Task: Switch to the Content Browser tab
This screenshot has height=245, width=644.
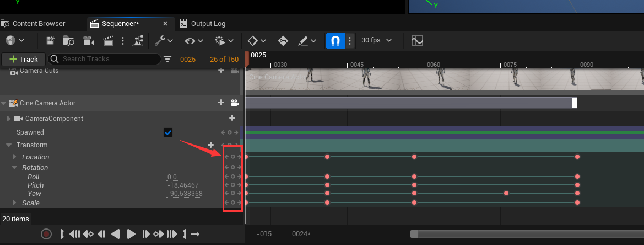Action: tap(39, 24)
